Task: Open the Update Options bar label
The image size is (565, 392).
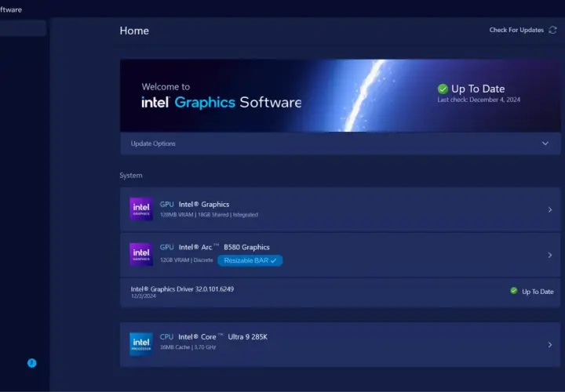Action: pyautogui.click(x=153, y=143)
